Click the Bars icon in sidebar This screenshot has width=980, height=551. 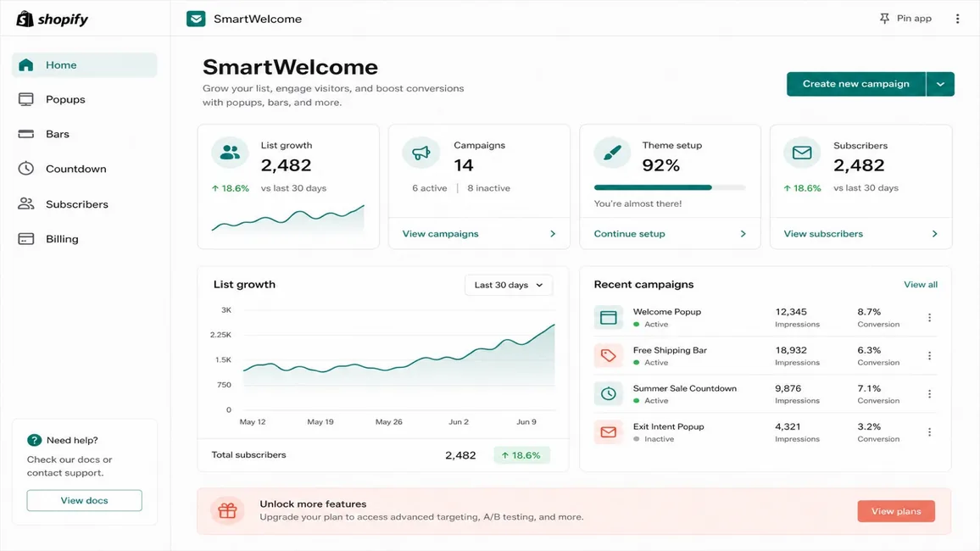click(25, 134)
